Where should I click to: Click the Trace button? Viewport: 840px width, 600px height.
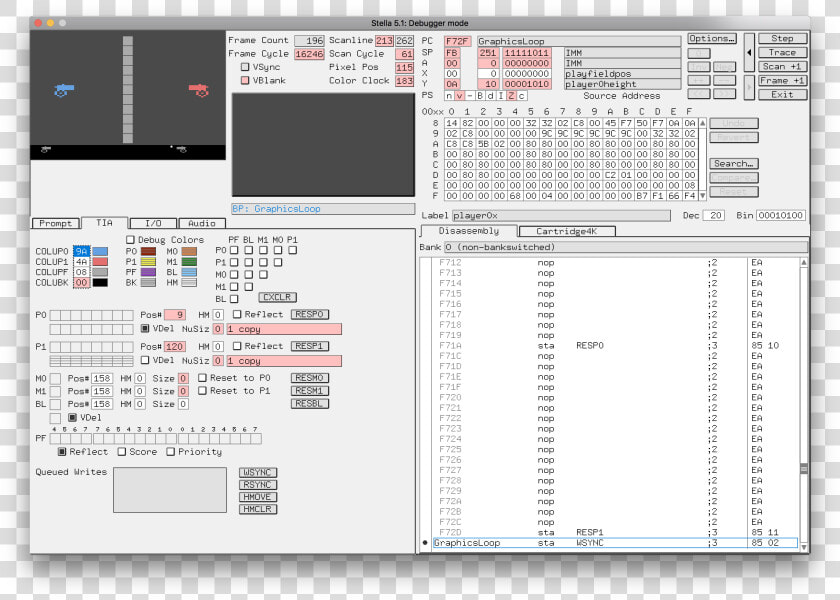pos(782,52)
